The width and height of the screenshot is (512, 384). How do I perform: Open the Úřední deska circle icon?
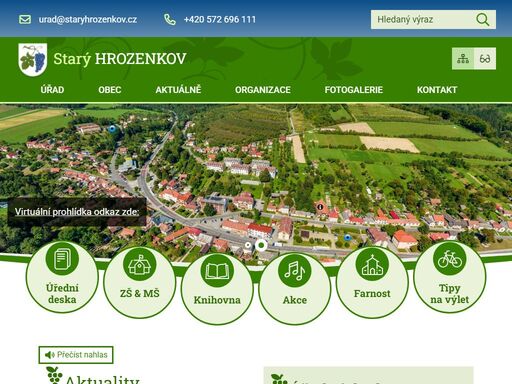coord(62,259)
